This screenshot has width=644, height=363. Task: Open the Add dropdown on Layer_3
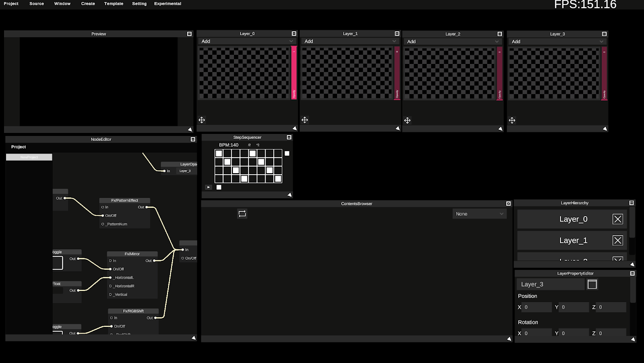(x=557, y=41)
